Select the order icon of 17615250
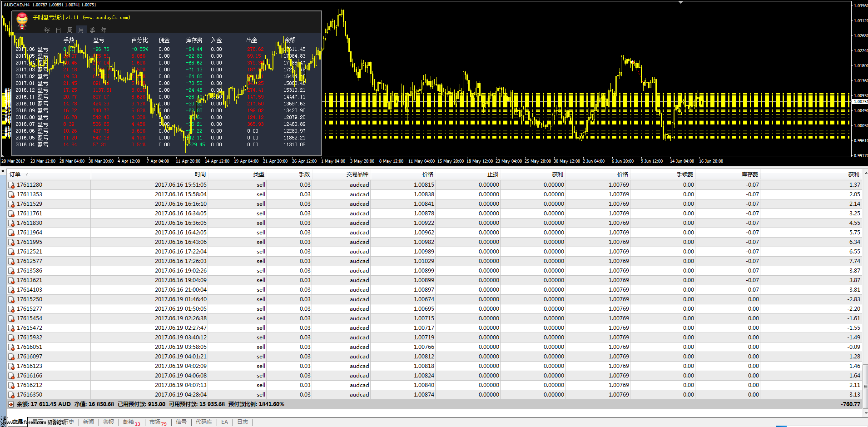 (11, 299)
